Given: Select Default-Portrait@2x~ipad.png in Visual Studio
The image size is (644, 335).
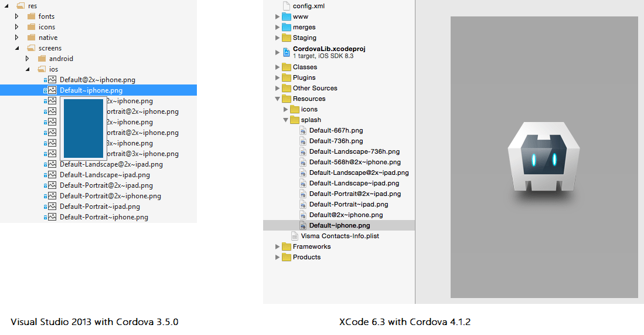Looking at the screenshot, I should (x=106, y=185).
